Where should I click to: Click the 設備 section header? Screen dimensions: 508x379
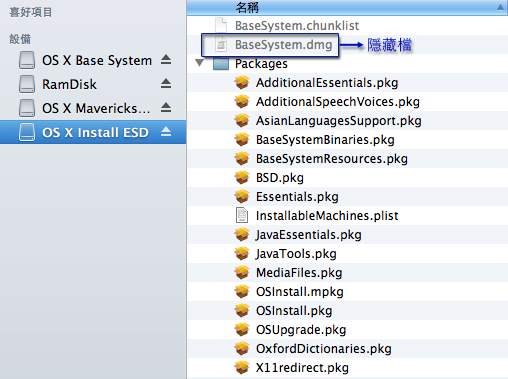20,39
